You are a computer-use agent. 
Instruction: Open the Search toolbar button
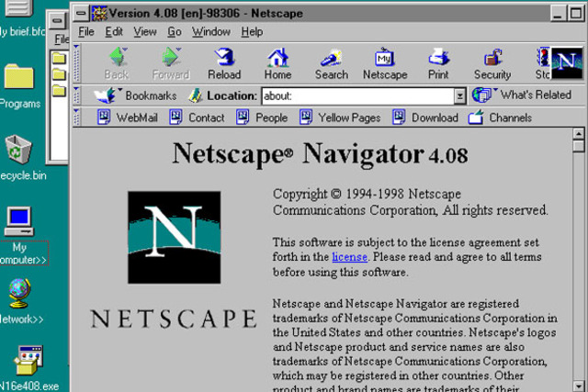tap(332, 63)
